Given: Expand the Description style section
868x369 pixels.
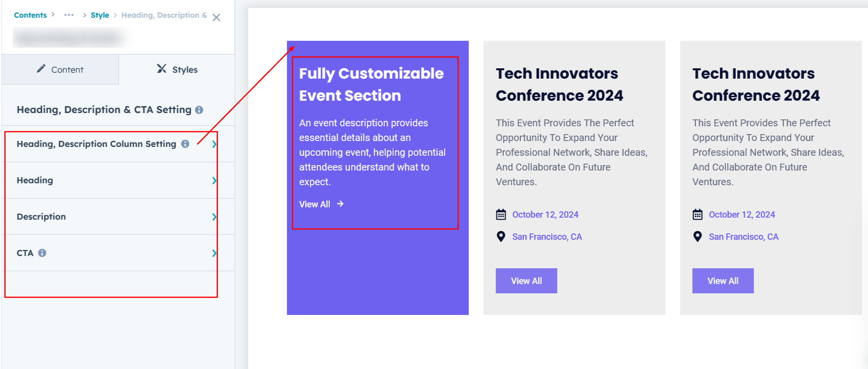Looking at the screenshot, I should coord(214,217).
